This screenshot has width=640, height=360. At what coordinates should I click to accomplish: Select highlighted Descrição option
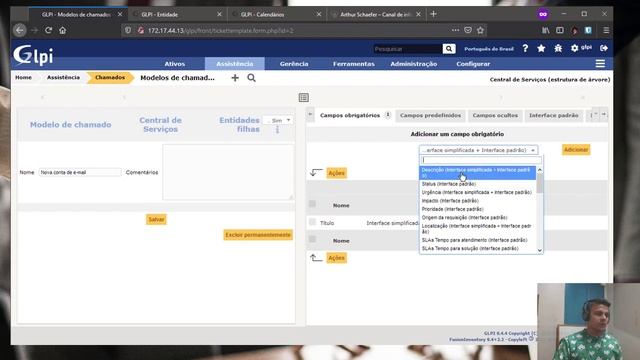tap(478, 173)
